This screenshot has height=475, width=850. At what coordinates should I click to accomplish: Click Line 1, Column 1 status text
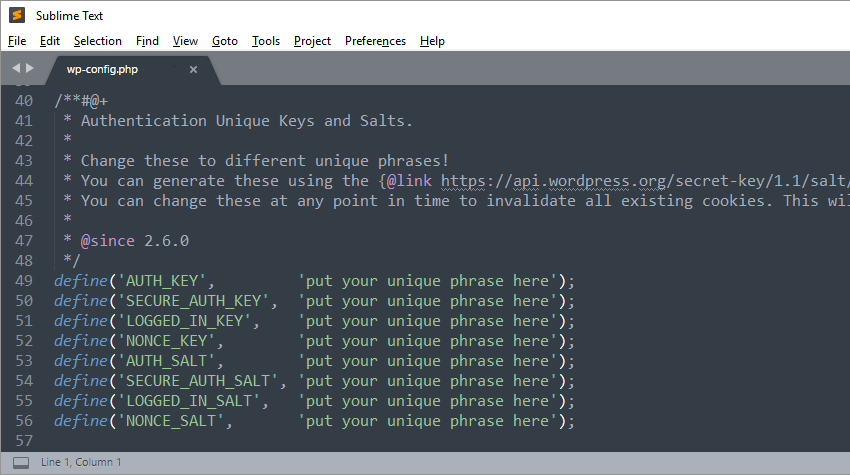tap(81, 462)
